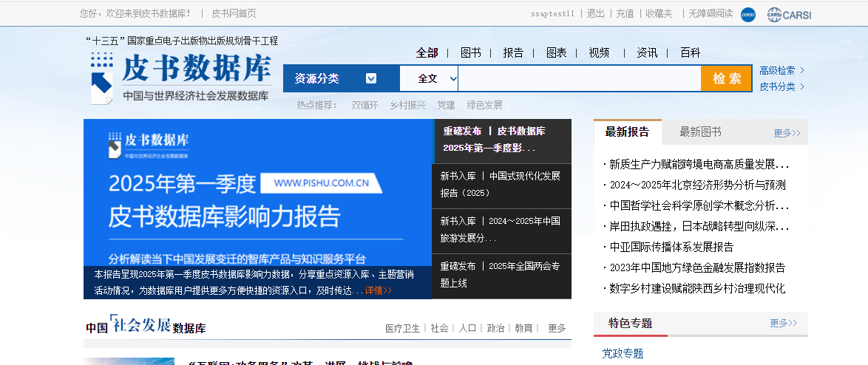The width and height of the screenshot is (868, 365).
Task: Click hot keyword 绿色发展
Action: coord(484,105)
